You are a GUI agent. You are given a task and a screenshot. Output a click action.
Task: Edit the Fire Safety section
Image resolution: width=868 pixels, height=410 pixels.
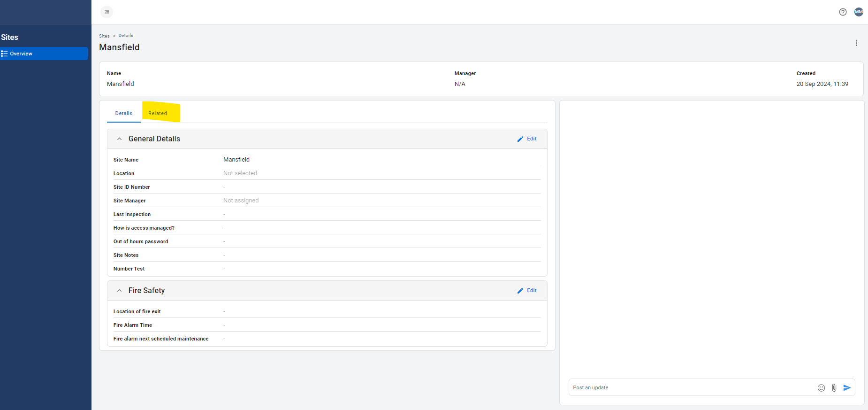(x=527, y=291)
